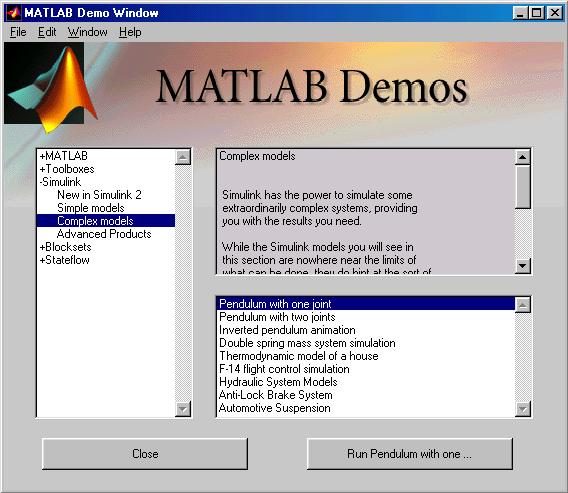Click the MATLAB title bar icon

(x=13, y=13)
